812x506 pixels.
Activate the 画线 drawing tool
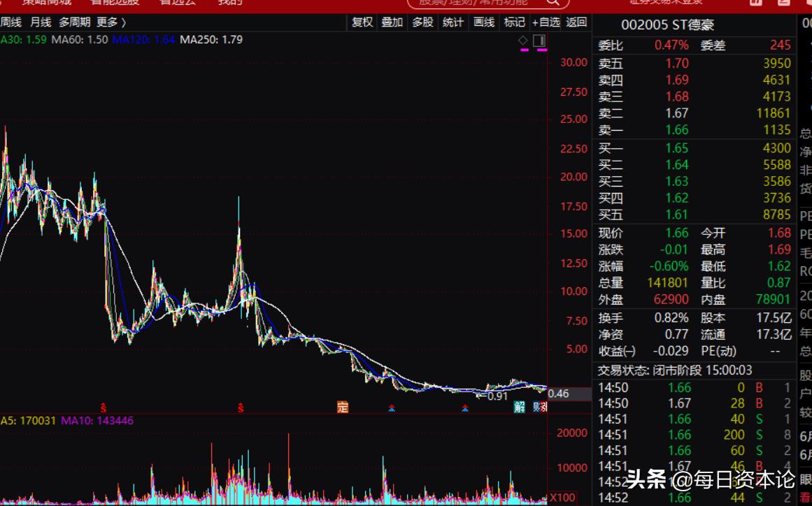click(x=484, y=22)
